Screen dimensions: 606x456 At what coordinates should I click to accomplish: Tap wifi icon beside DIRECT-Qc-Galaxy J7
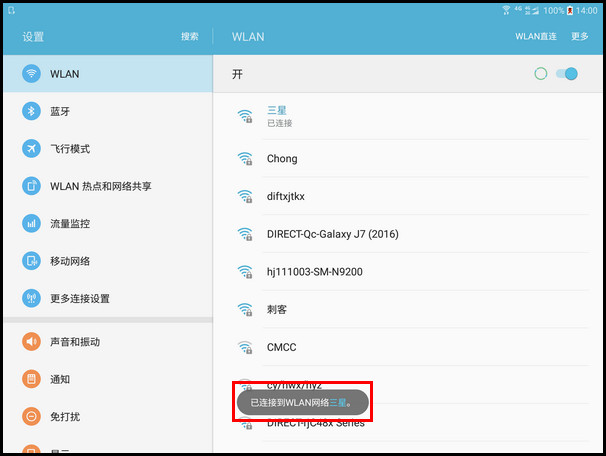coord(245,234)
